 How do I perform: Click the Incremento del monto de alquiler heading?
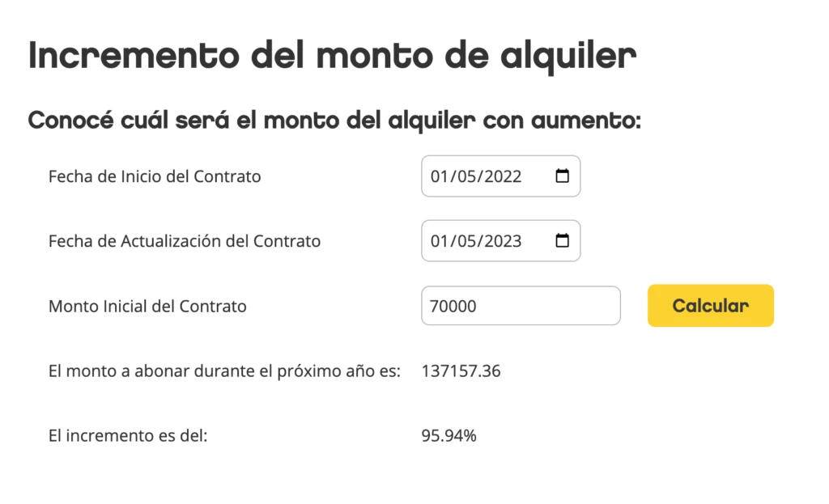coord(332,54)
